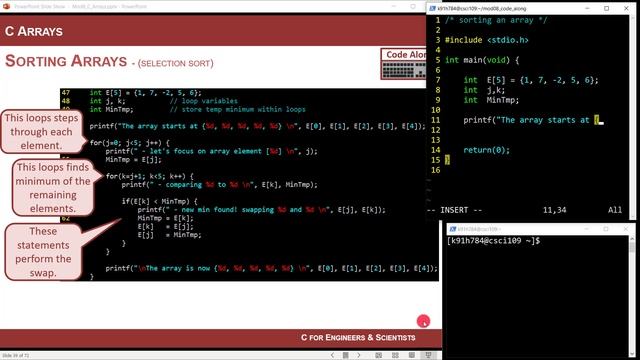Screen dimensions: 640x360
Task: Switch to Slide Sorter view icon
Action: 395,355
